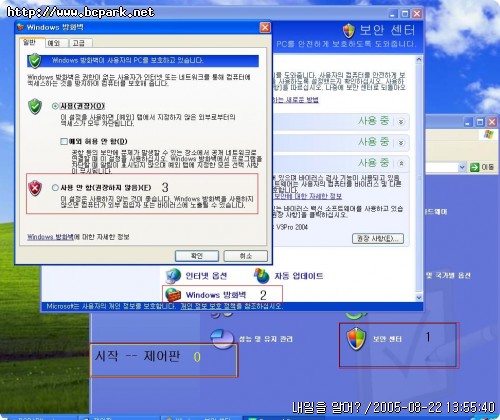This screenshot has width=500, height=420.
Task: Open Windows 방화벽 brick wall icon
Action: 173,295
